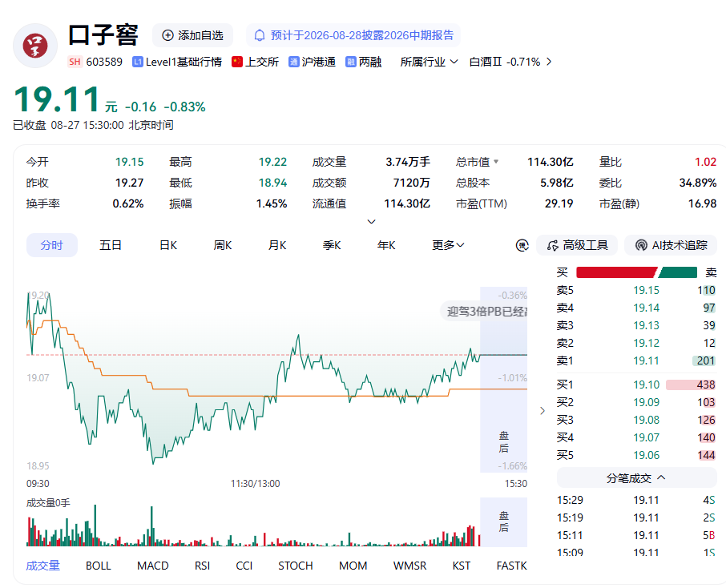
Task: Click the 口子窖 company logo
Action: [x=35, y=46]
